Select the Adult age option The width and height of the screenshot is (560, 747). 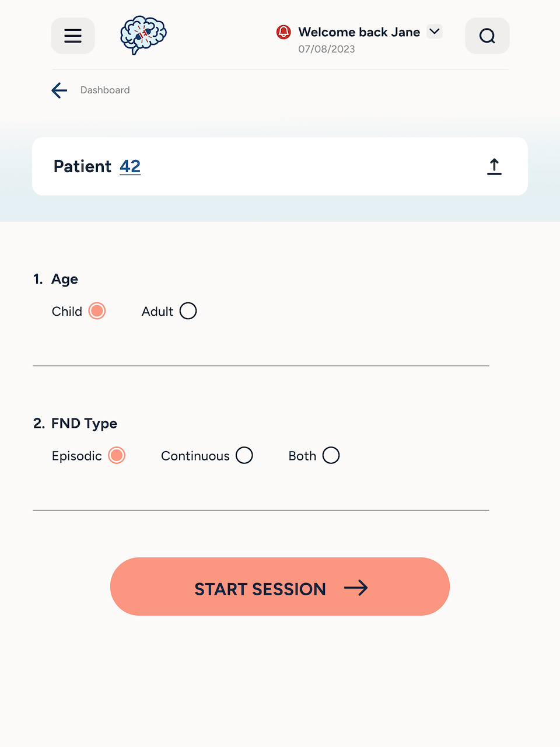[188, 311]
